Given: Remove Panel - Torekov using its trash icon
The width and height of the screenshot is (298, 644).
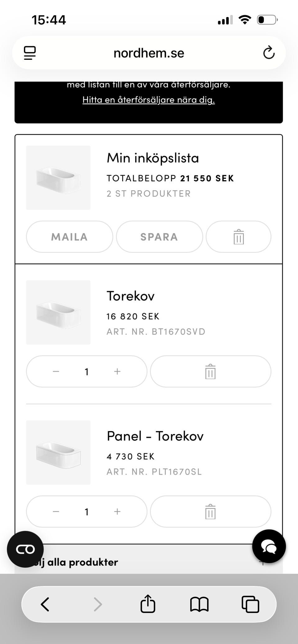Looking at the screenshot, I should click(210, 511).
